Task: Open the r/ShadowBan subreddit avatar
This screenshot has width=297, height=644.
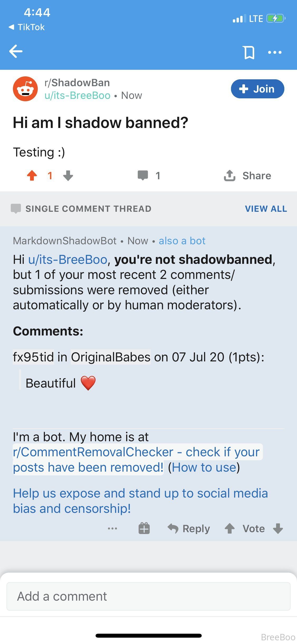Action: click(x=25, y=89)
